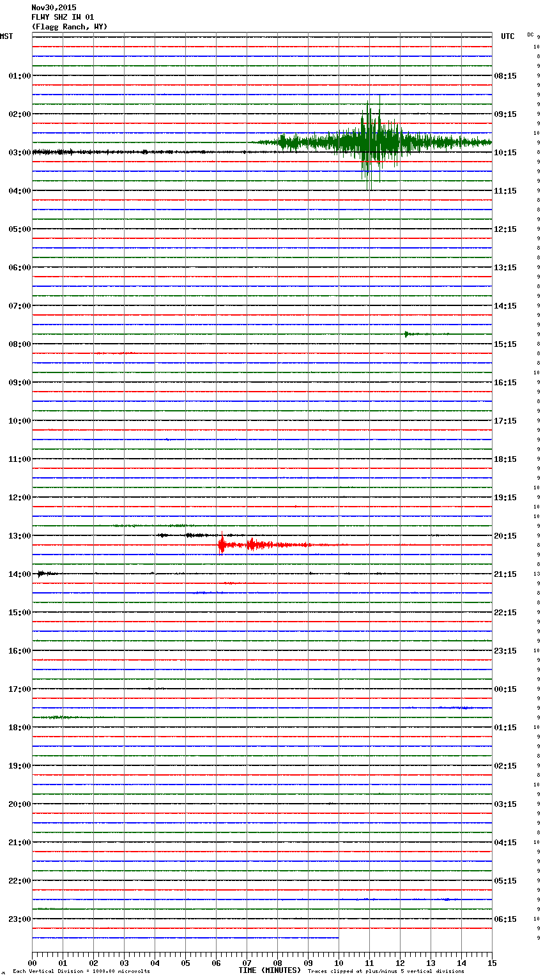The image size is (543, 980).
Task: Click the bottom-axis minute label 00
Action: [x=32, y=963]
